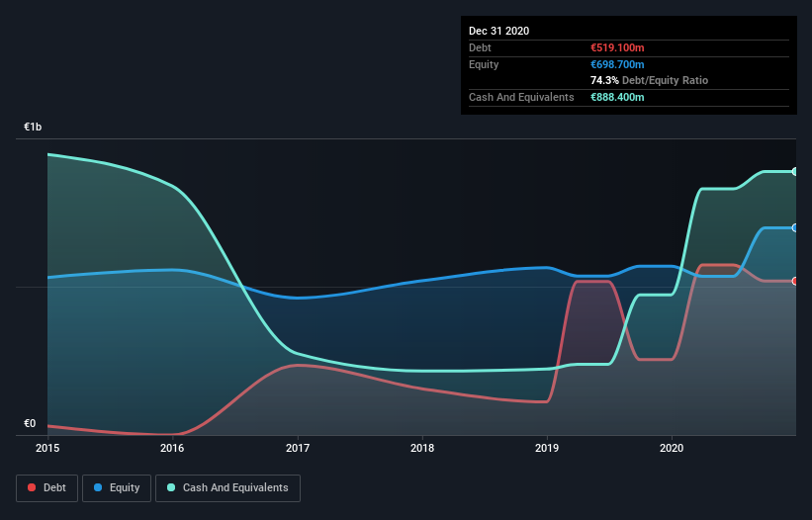The image size is (812, 520).
Task: Click the 74.3% Debt/Equity Ratio text
Action: pyautogui.click(x=650, y=80)
